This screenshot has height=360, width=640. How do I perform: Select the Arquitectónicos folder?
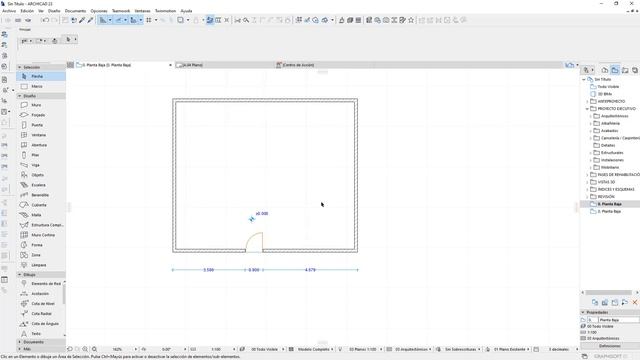click(614, 116)
